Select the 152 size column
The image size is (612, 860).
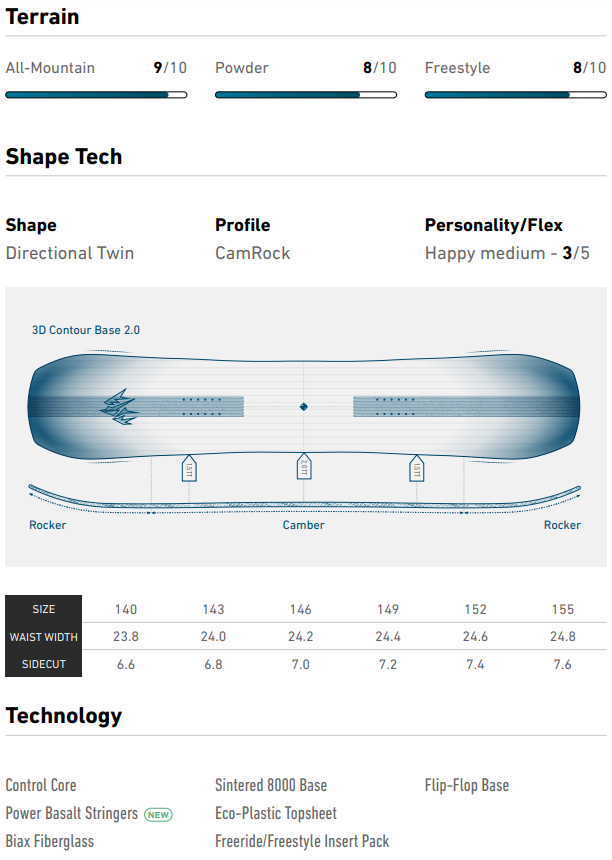pyautogui.click(x=475, y=609)
